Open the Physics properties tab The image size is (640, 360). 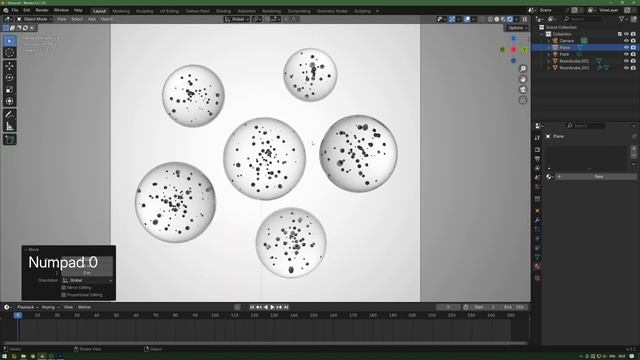click(x=538, y=238)
